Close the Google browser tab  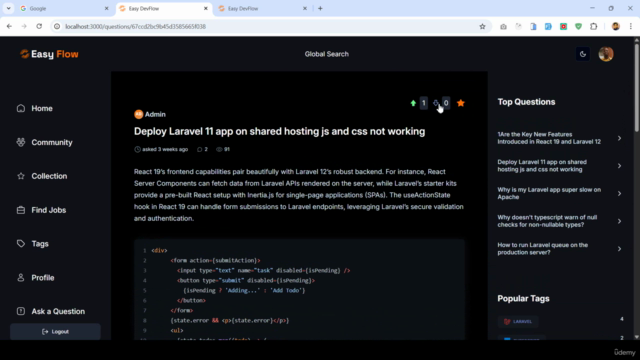pyautogui.click(x=107, y=9)
